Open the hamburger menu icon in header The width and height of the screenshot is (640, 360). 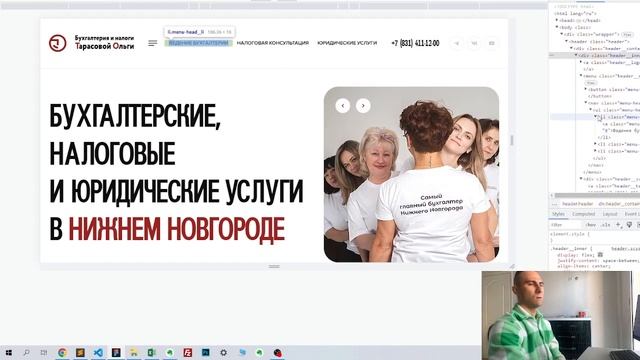(x=153, y=43)
